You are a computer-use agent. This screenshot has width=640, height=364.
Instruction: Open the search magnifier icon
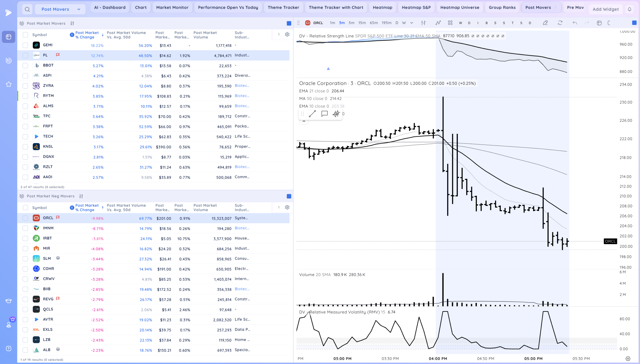(27, 9)
